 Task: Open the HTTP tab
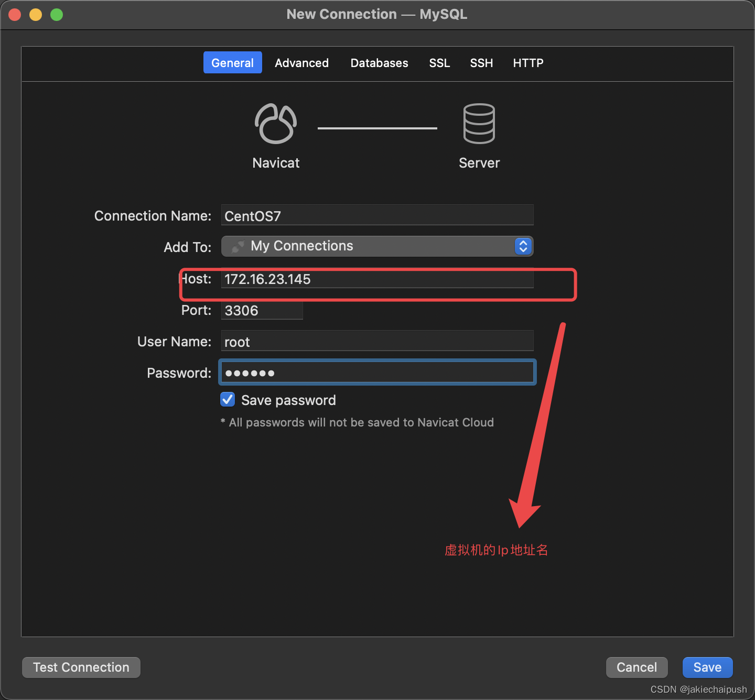point(528,63)
